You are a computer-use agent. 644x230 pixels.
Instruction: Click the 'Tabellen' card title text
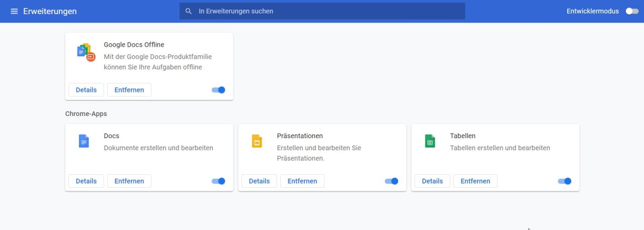[463, 136]
